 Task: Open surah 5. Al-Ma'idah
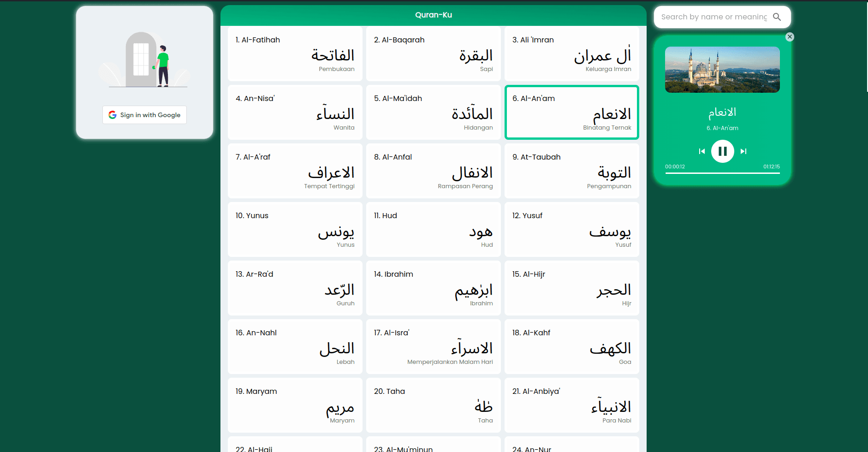[x=434, y=113]
